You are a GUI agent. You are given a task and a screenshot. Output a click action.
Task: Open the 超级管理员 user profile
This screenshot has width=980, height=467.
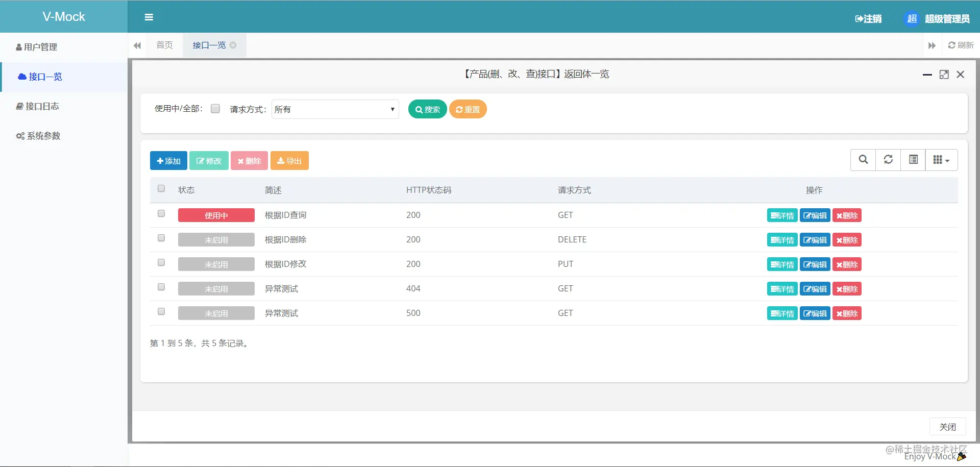(947, 19)
